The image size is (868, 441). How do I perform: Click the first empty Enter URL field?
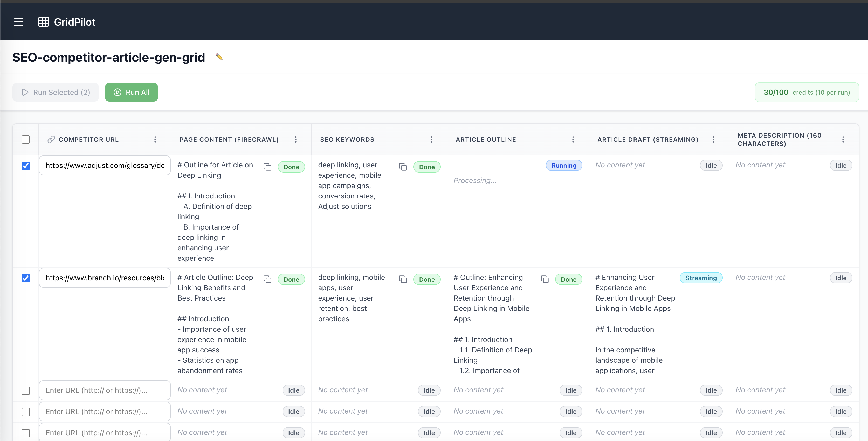coord(105,390)
